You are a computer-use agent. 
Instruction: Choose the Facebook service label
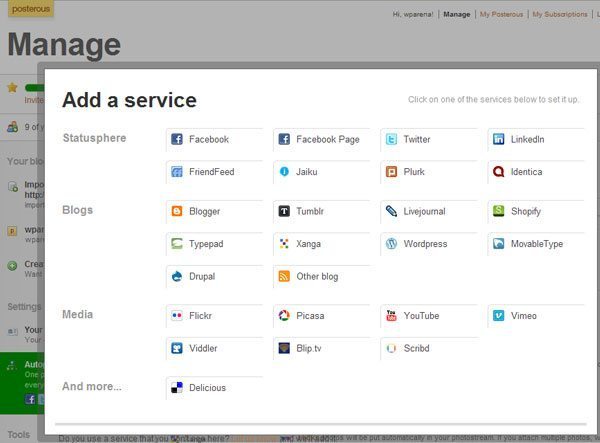coord(209,139)
